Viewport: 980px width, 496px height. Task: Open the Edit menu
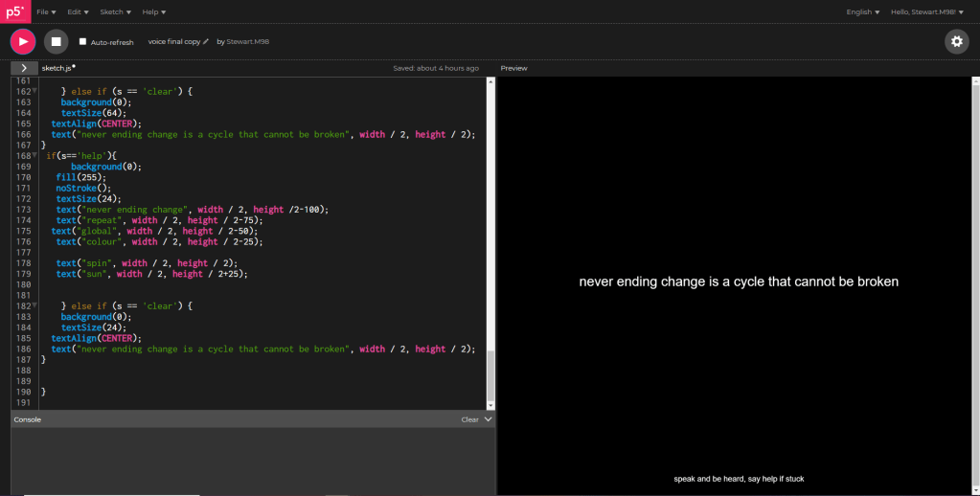point(78,11)
